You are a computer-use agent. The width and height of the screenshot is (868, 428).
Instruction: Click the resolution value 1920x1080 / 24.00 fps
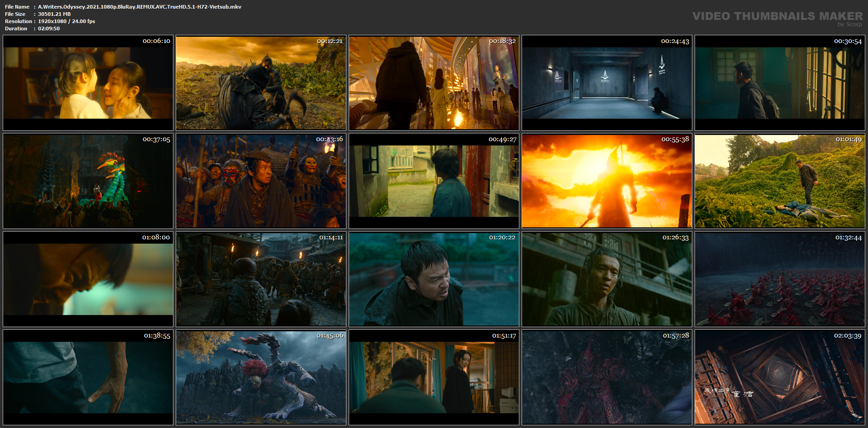click(x=67, y=21)
